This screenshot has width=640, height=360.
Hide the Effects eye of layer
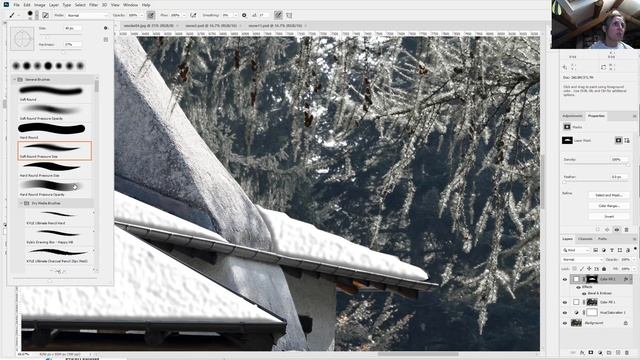[578, 287]
